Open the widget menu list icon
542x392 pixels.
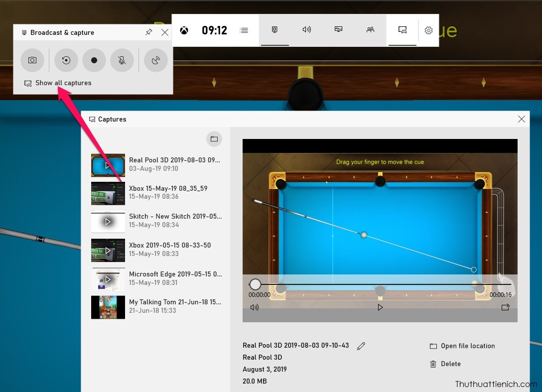click(x=244, y=30)
